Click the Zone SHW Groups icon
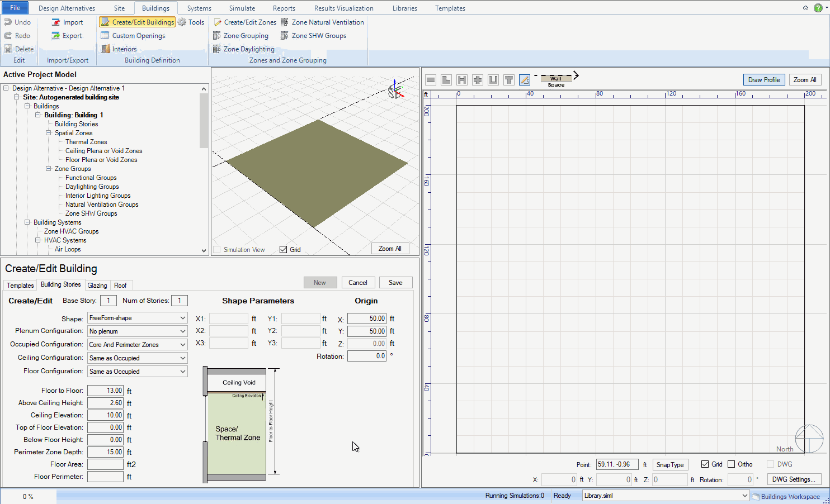Viewport: 830px width, 504px height. (285, 36)
